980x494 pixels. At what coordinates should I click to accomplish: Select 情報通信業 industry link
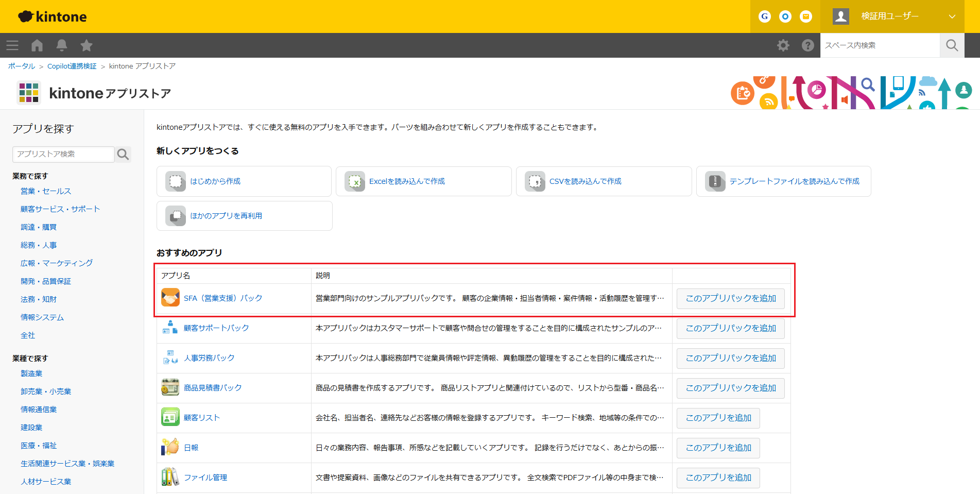39,410
